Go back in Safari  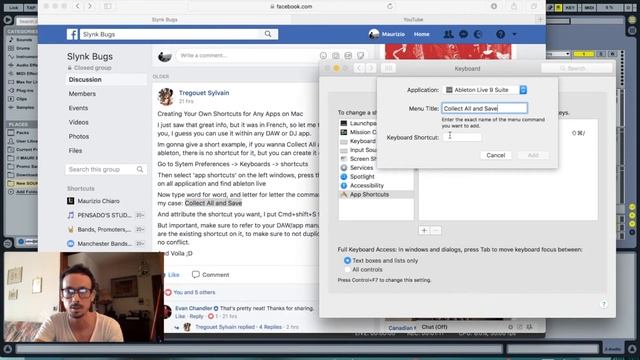(x=78, y=6)
